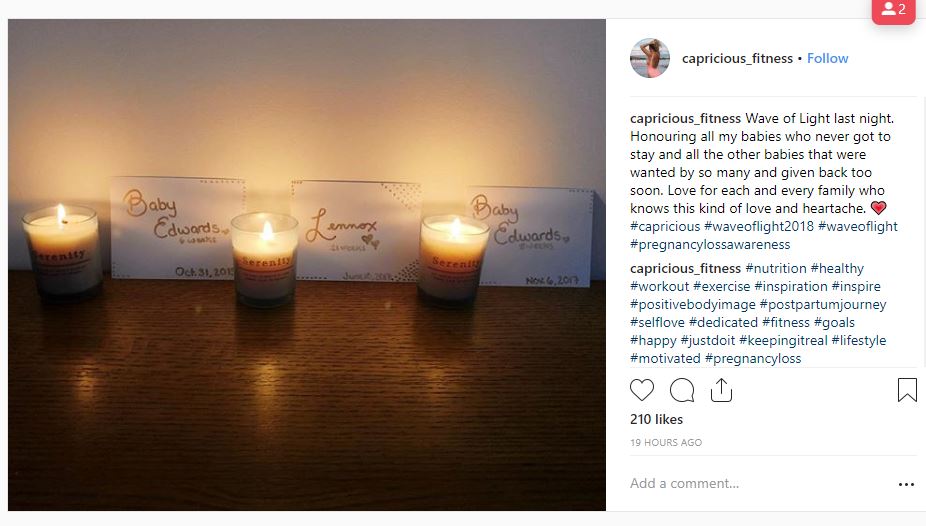Open the #positivebodyimage hashtag
Image resolution: width=926 pixels, height=526 pixels.
693,305
